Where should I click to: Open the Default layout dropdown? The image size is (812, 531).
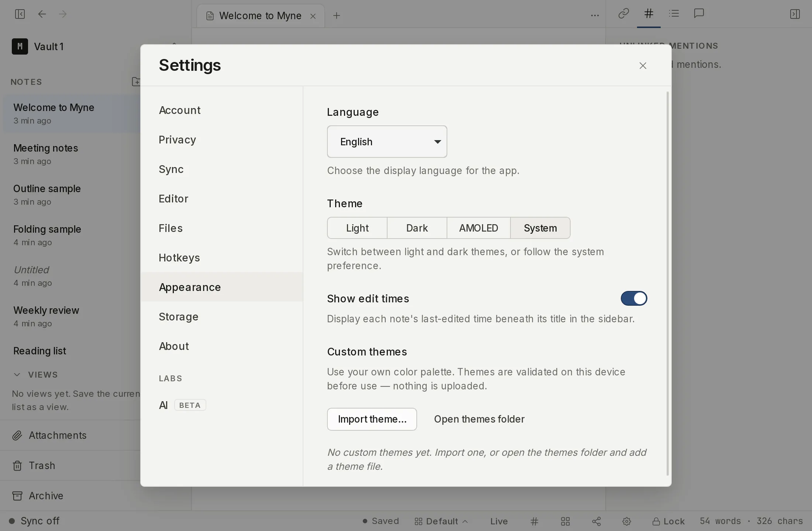pyautogui.click(x=441, y=521)
